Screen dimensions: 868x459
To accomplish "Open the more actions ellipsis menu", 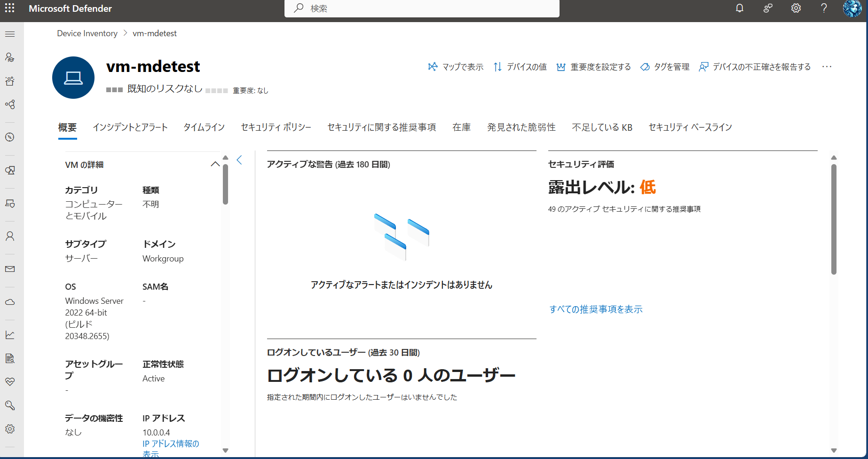I will click(827, 67).
